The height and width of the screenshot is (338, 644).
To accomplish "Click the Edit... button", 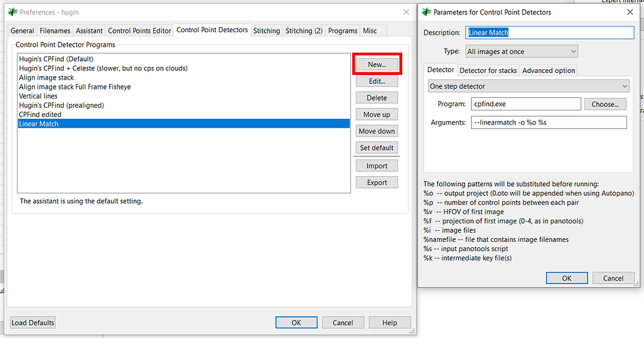I will (377, 81).
